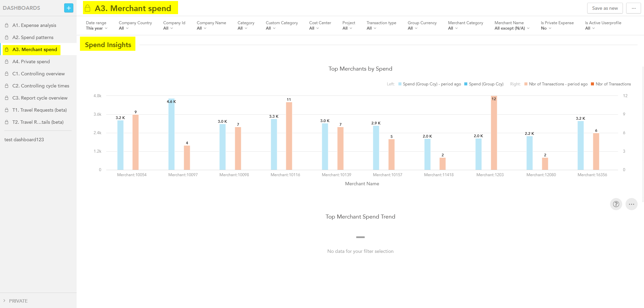Viewport: 644px width, 308px height.
Task: Click the lock icon beside T1. Travel Requests
Action: [x=7, y=110]
